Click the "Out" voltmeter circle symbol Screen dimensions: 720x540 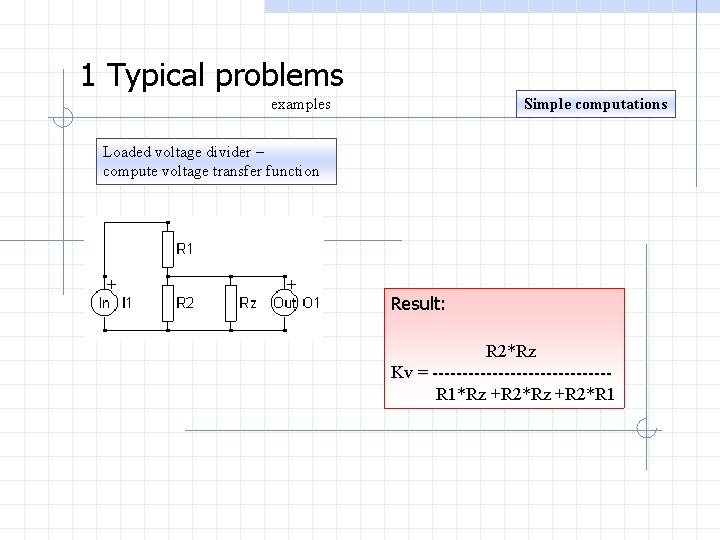(285, 303)
